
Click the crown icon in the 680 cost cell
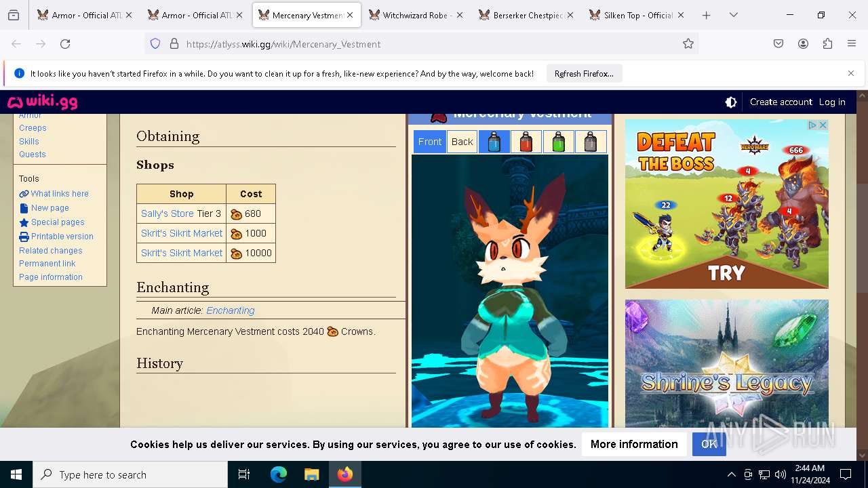236,214
